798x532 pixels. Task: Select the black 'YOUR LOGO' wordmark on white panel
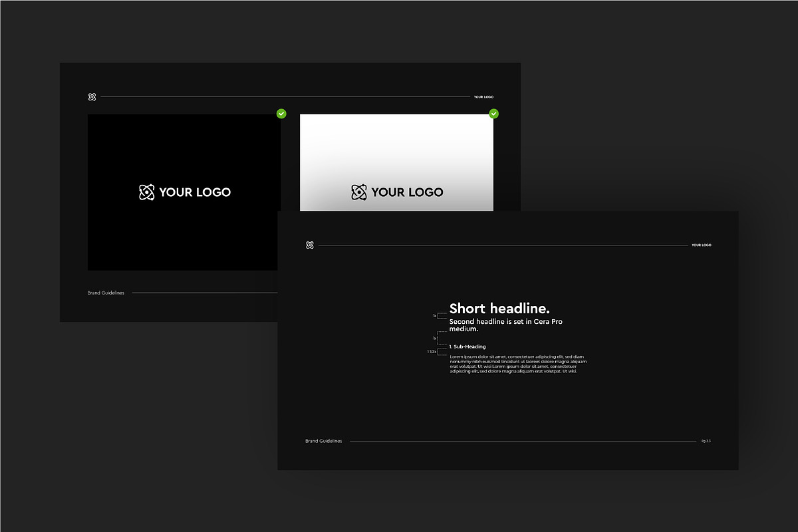407,192
